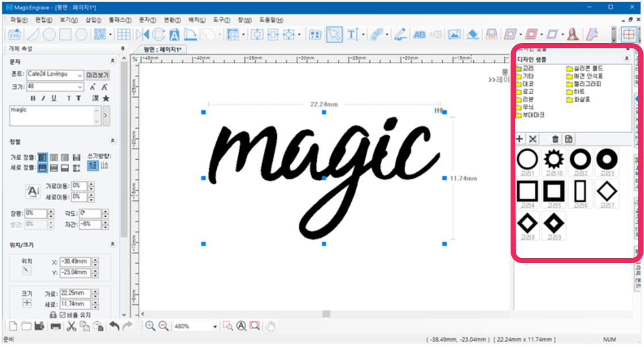
Task: Click the rotate object icon
Action: 159,34
